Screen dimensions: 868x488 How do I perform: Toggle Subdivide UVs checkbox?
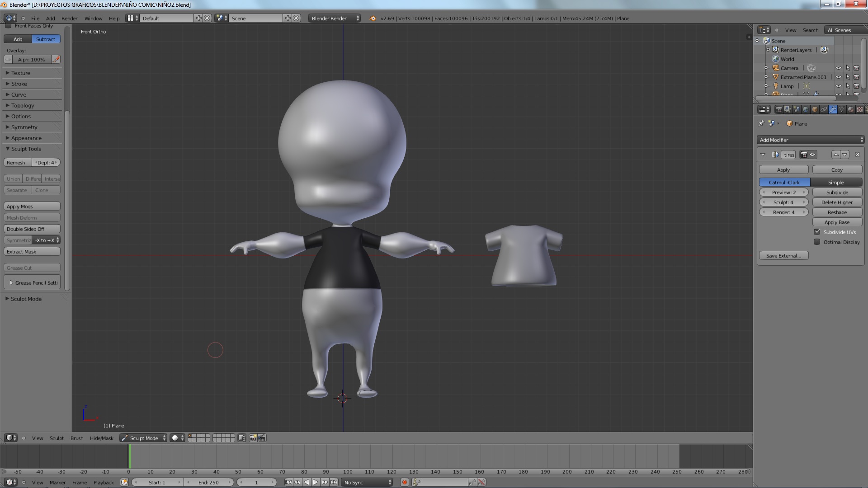point(817,232)
